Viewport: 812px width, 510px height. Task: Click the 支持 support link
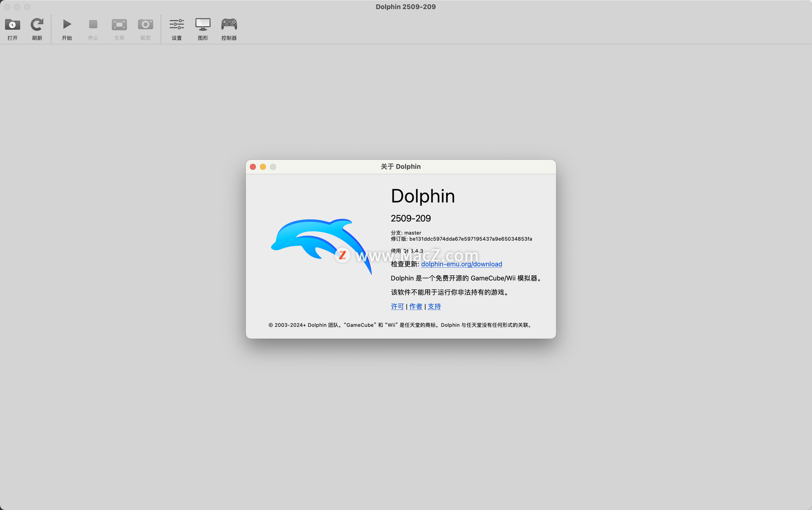(x=434, y=306)
